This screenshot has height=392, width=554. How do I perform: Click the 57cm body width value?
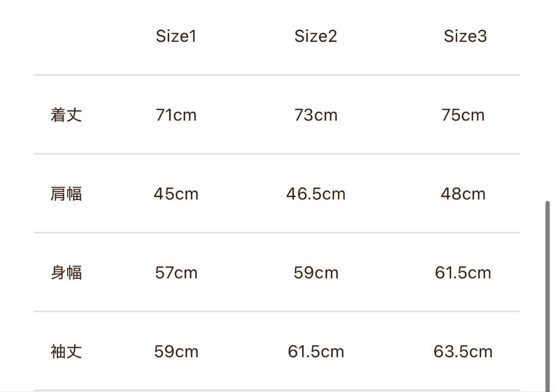176,273
